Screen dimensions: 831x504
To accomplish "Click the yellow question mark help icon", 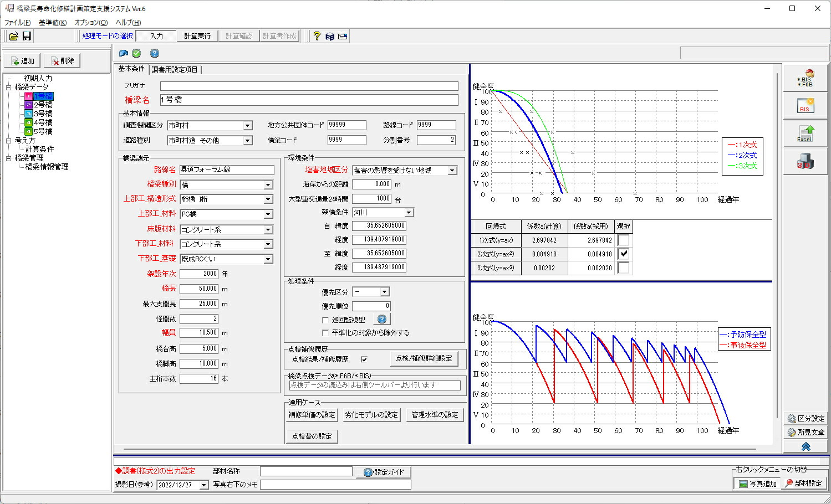I will [x=317, y=36].
